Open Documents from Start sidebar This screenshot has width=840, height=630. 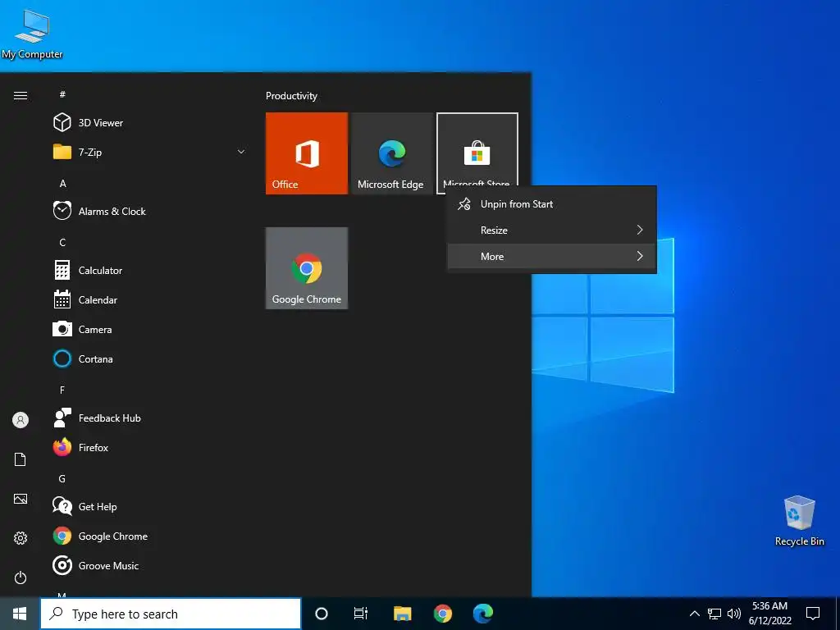point(21,459)
